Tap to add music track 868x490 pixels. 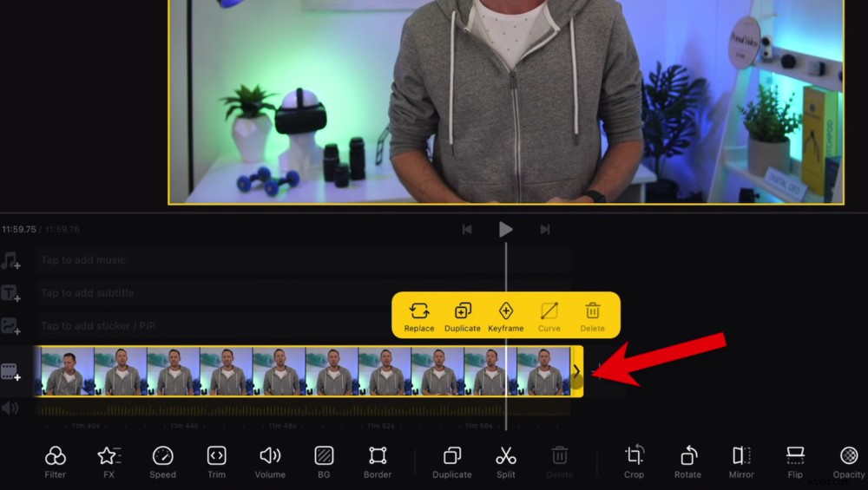(x=303, y=260)
